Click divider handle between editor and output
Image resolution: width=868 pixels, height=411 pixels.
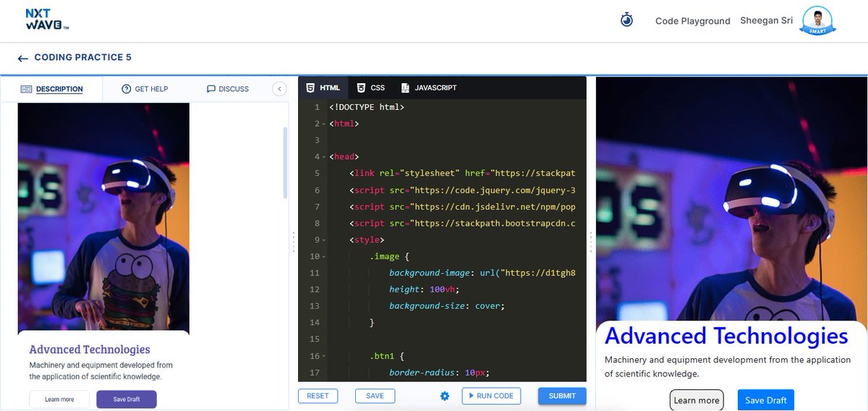[x=591, y=241]
